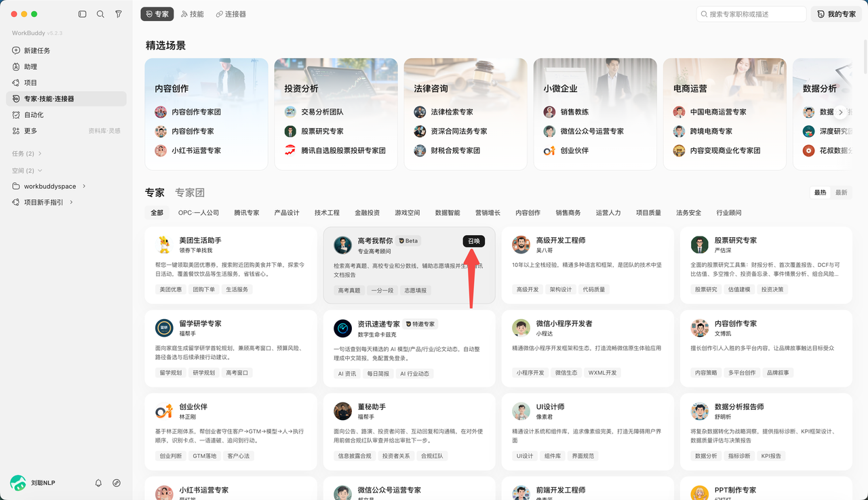Switch to the 连接器 top tab
868x500 pixels.
pyautogui.click(x=231, y=14)
